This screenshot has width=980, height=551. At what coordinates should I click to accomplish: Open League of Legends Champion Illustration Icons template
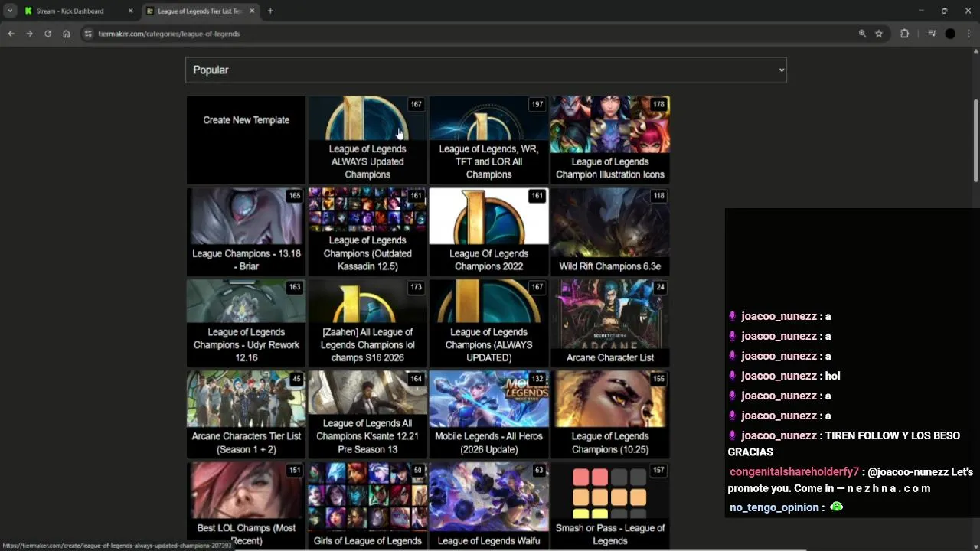click(x=610, y=140)
